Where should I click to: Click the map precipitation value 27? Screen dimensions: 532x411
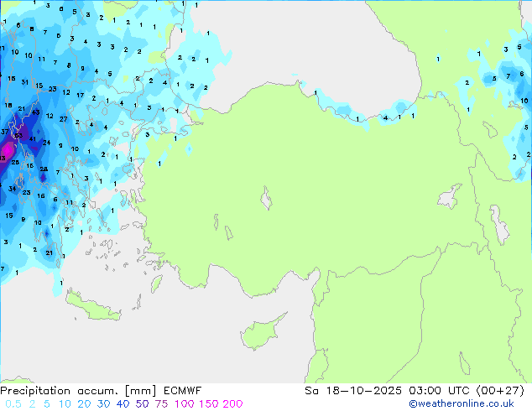(x=64, y=119)
